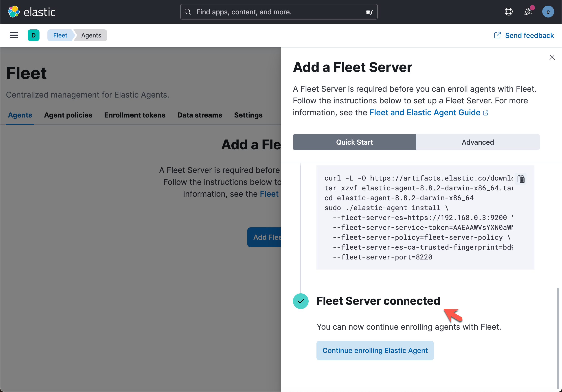
Task: Open the user avatar menu
Action: pos(548,12)
